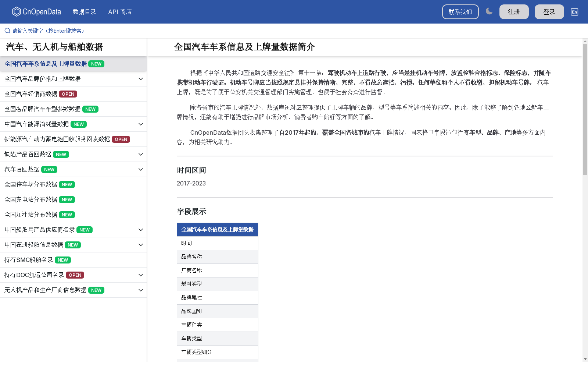The width and height of the screenshot is (588, 368).
Task: Expand 全国汽车品牌价格和上牌数据 chevron
Action: (141, 79)
